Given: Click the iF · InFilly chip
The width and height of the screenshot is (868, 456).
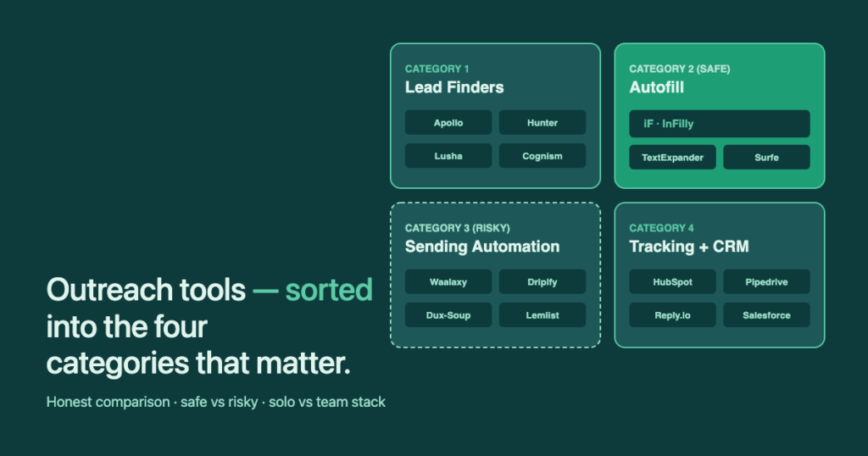Looking at the screenshot, I should click(719, 124).
